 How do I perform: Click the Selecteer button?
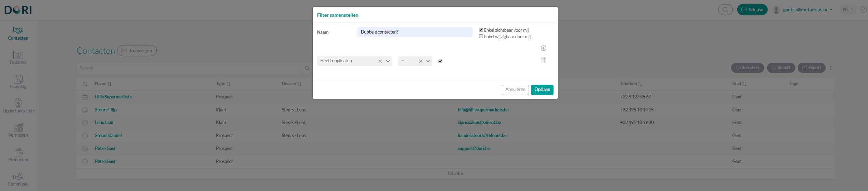(748, 68)
